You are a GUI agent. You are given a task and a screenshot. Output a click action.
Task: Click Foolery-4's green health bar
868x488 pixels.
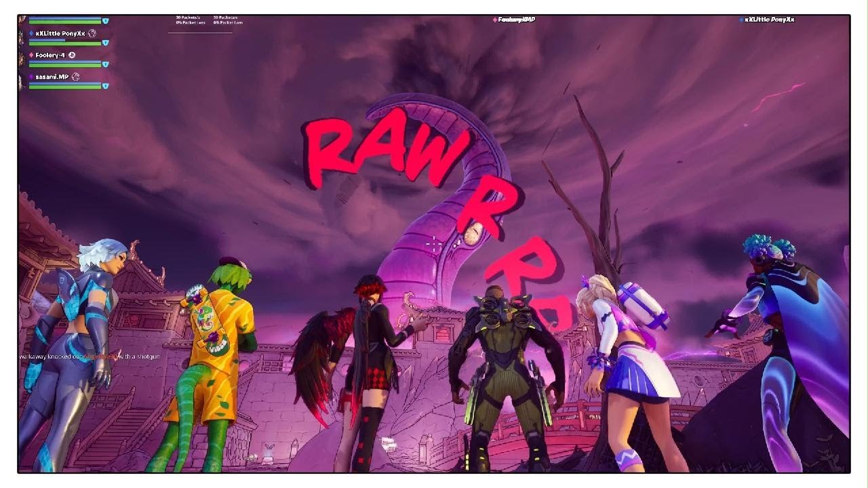(65, 66)
